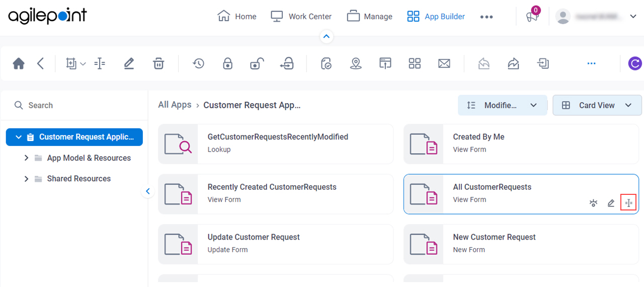
Task: Click the document with checkmark icon
Action: tap(326, 63)
